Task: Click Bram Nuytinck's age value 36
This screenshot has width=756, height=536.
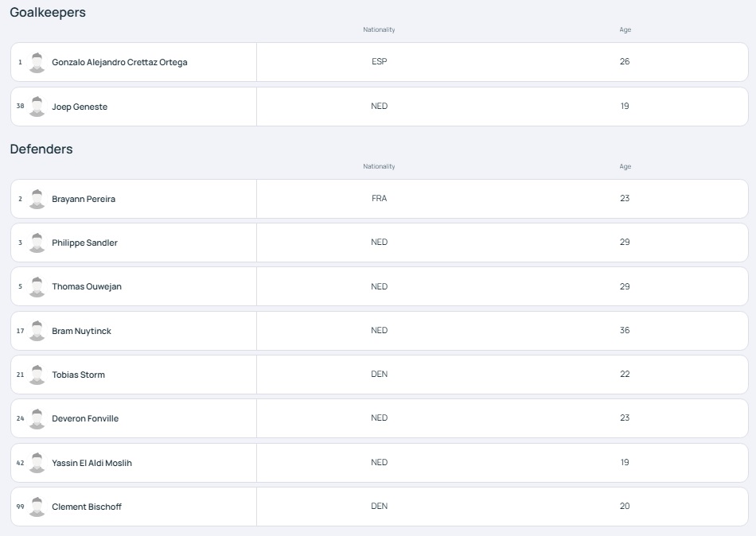Action: (625, 330)
